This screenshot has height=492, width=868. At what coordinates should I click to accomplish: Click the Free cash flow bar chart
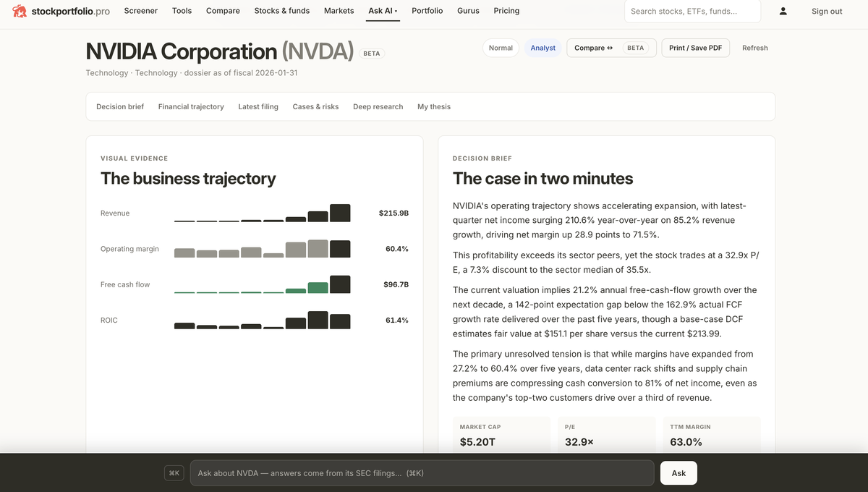263,284
